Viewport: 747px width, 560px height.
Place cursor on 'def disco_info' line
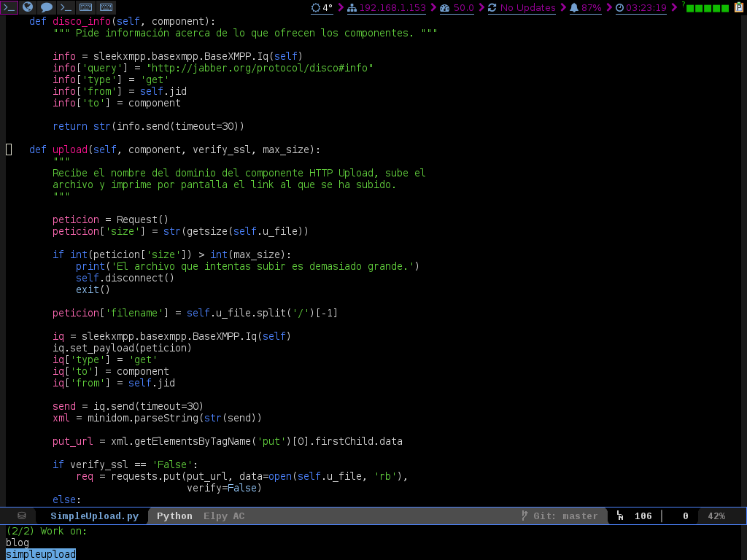click(x=122, y=21)
